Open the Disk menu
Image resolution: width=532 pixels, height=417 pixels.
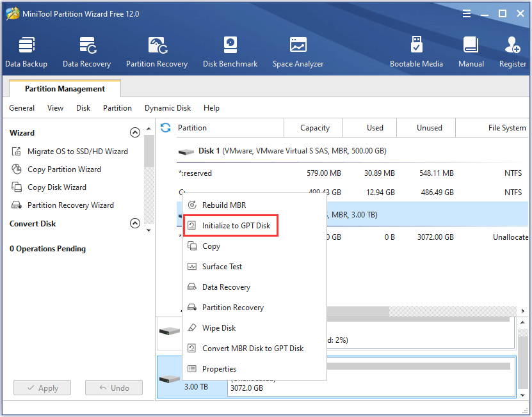click(x=83, y=108)
